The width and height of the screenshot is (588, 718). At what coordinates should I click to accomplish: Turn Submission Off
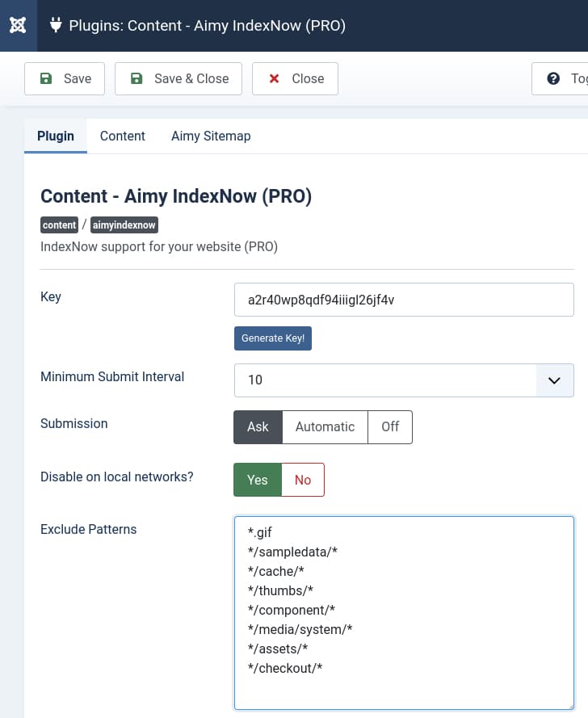pyautogui.click(x=390, y=427)
